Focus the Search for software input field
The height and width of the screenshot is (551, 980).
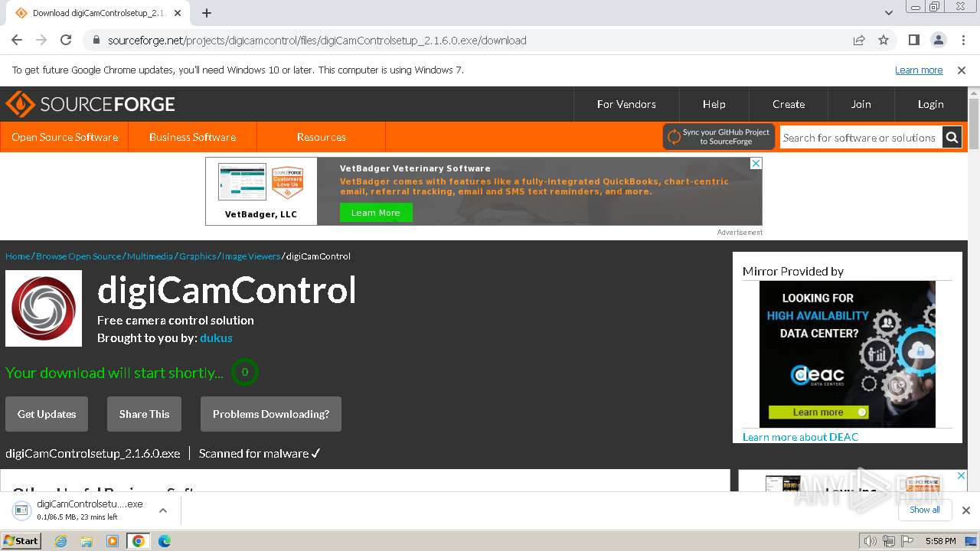pyautogui.click(x=861, y=138)
